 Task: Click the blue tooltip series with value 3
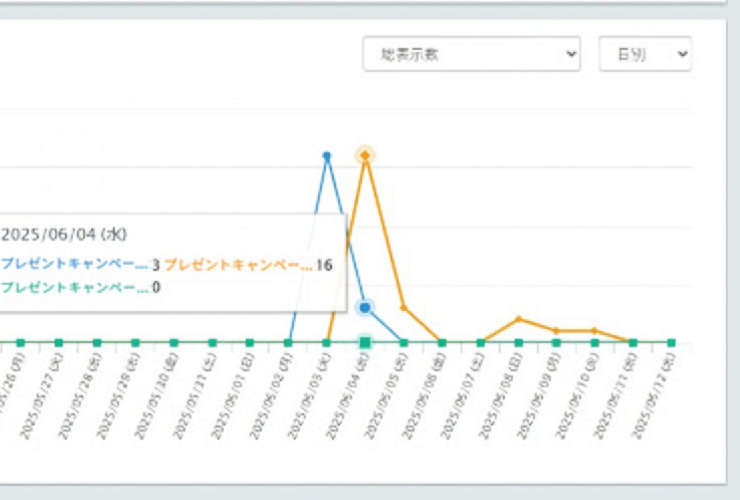[x=80, y=264]
